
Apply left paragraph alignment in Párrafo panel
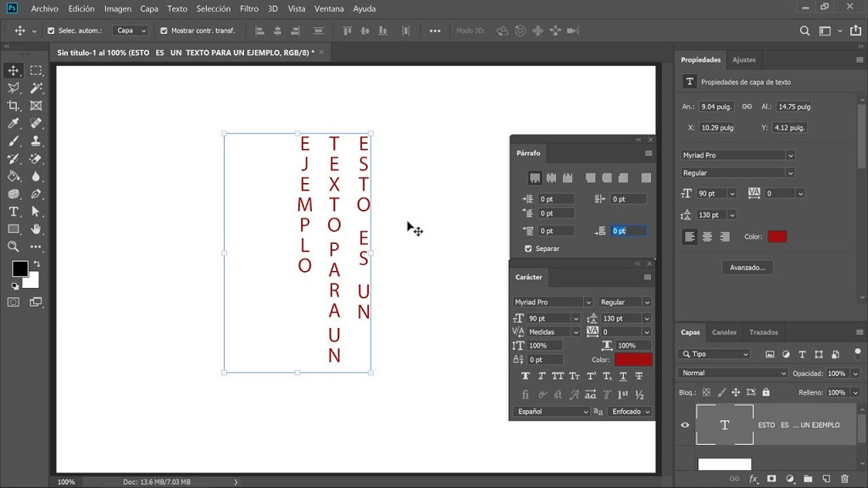[x=535, y=178]
